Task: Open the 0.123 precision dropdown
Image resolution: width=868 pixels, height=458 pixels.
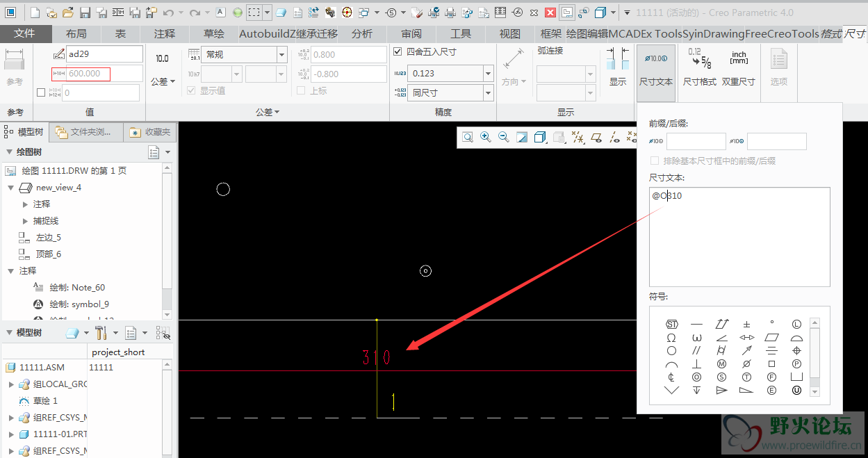Action: tap(489, 73)
